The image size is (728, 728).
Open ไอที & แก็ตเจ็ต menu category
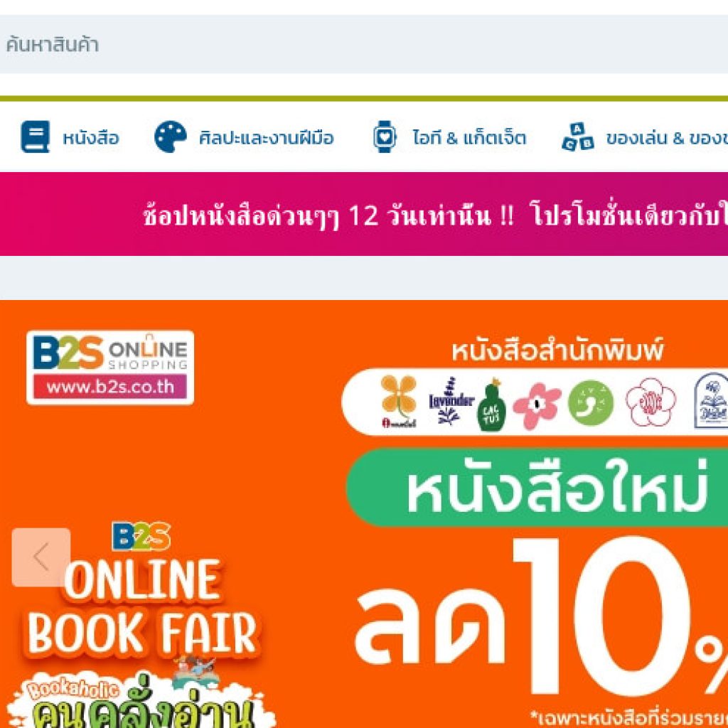(x=469, y=139)
